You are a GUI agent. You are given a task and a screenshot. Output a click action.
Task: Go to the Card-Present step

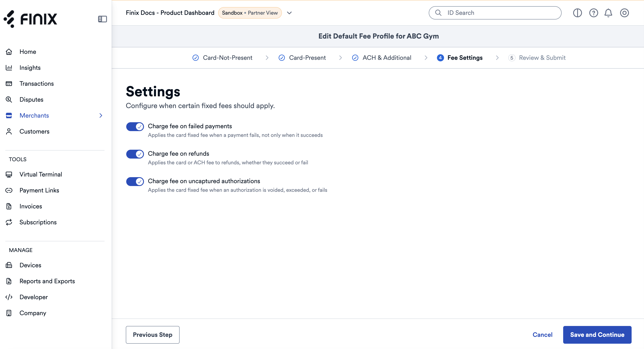(x=302, y=58)
